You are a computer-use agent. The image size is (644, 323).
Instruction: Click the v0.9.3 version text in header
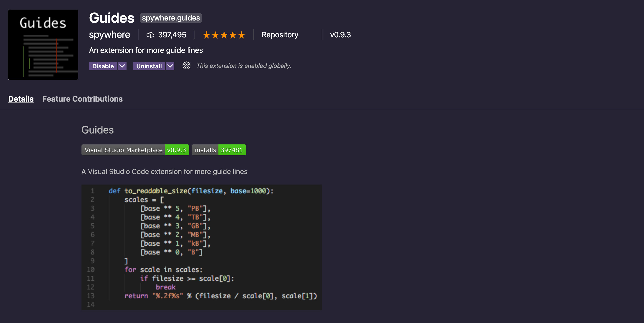coord(340,35)
